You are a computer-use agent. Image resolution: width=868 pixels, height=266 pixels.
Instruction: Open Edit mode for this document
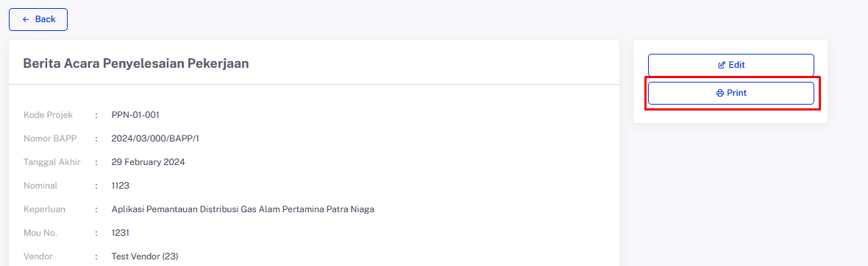click(x=730, y=65)
